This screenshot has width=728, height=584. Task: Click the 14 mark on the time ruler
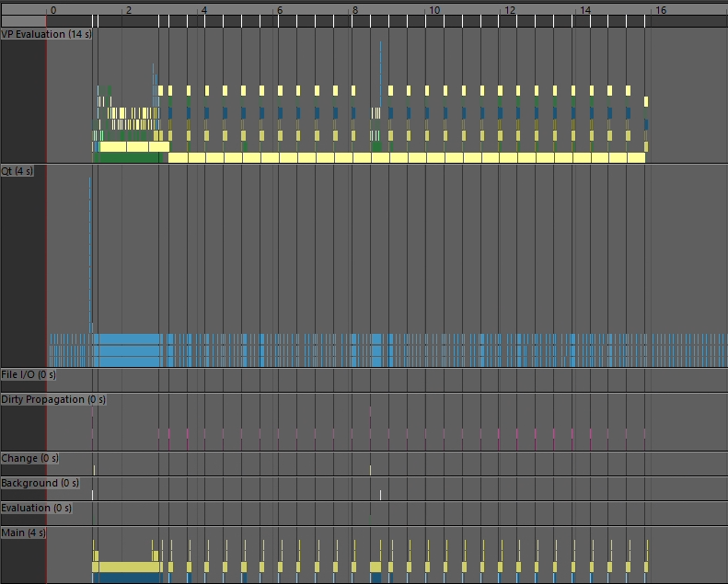click(585, 10)
